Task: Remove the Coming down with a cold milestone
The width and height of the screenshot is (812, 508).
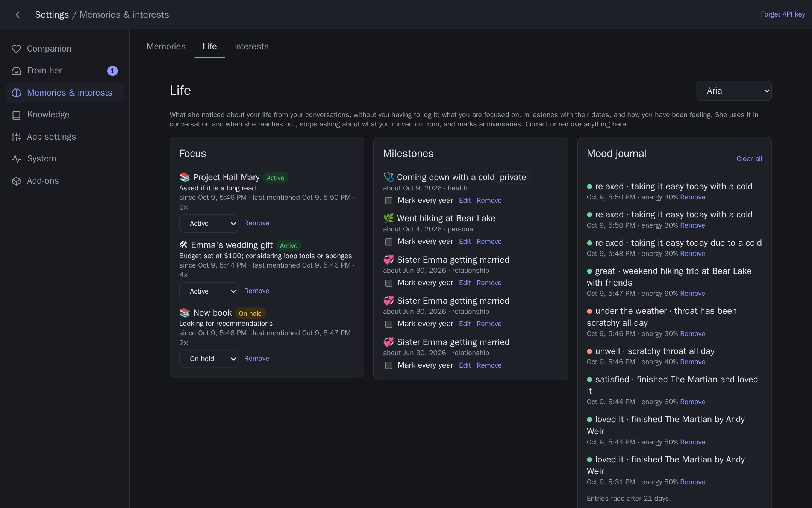Action: (489, 201)
